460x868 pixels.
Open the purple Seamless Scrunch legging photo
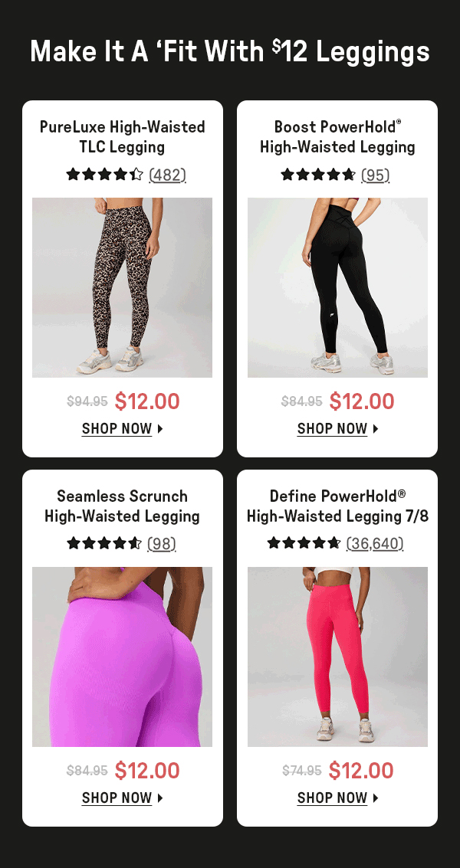click(x=122, y=657)
